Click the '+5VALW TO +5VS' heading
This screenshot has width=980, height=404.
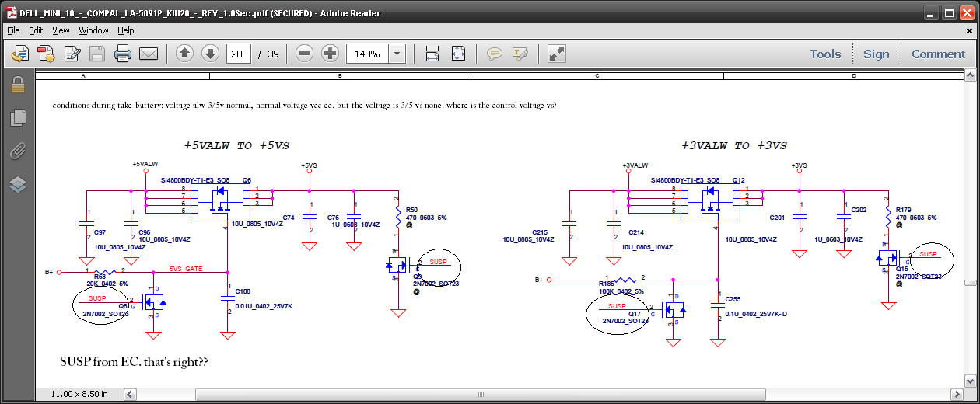[237, 146]
